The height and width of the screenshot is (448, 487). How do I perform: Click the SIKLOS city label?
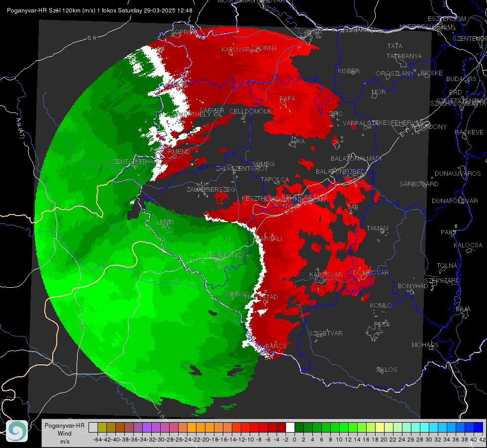tap(387, 370)
